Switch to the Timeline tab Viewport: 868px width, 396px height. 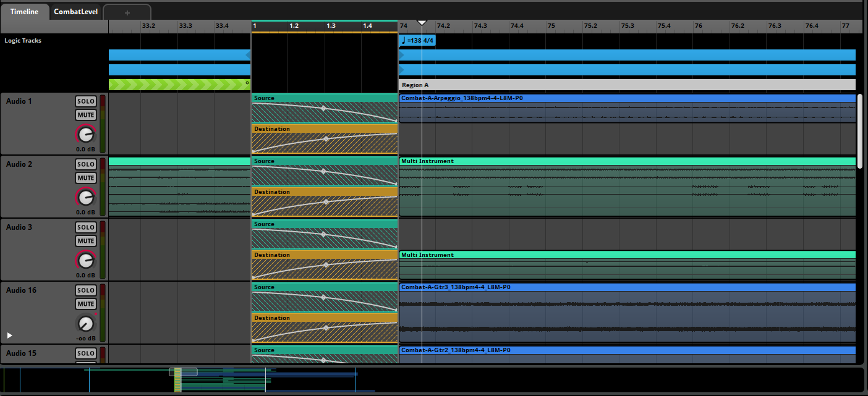[x=24, y=12]
